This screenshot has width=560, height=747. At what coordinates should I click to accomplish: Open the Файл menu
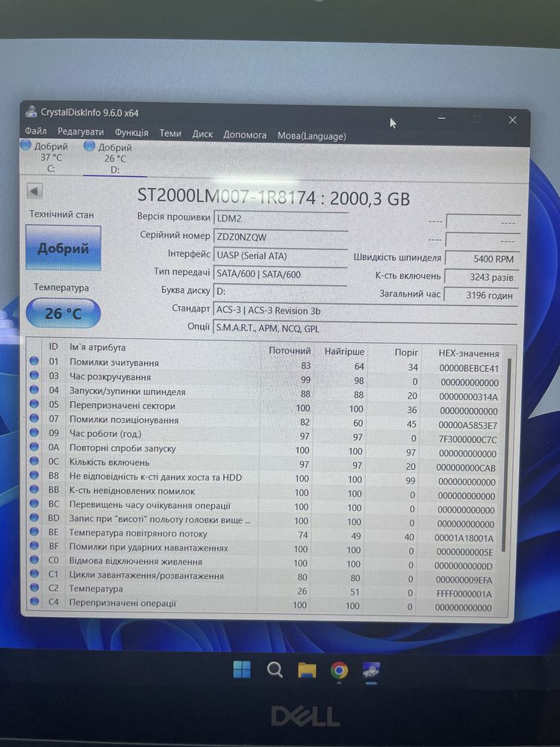(36, 131)
